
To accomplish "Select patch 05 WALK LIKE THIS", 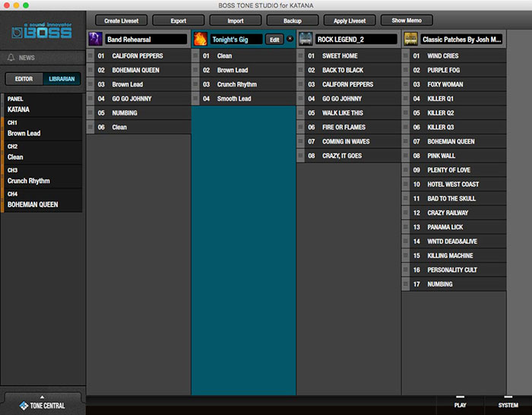I will tap(349, 112).
